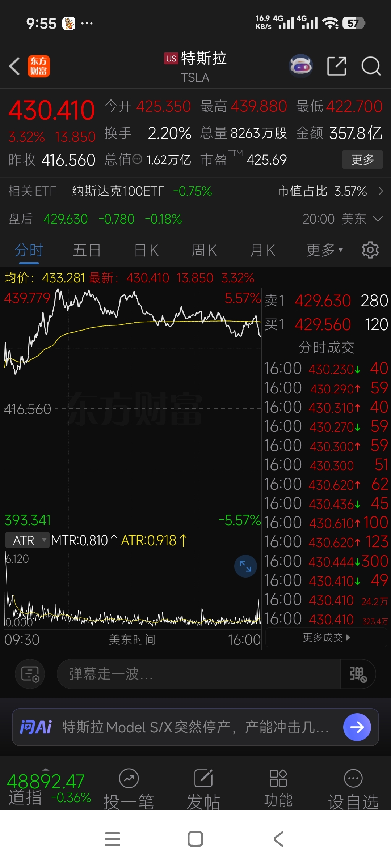The image size is (391, 868).
Task: Open 功能 functions grid icon
Action: (x=278, y=788)
